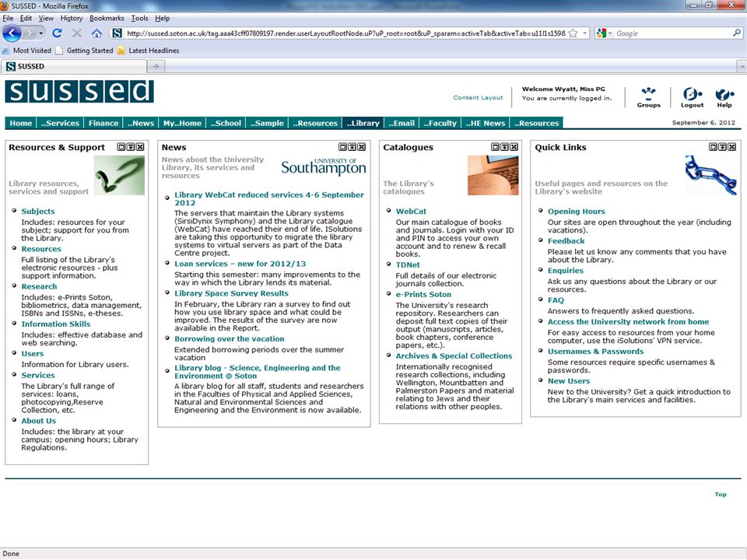The image size is (747, 560).
Task: Go to the browser home page icon
Action: click(96, 33)
